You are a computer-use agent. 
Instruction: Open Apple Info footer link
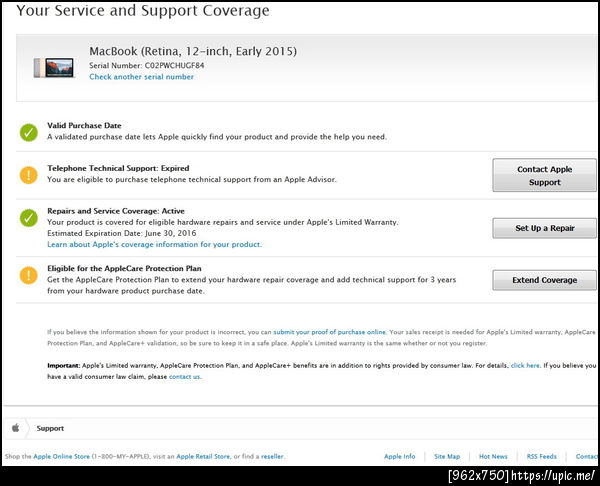click(x=399, y=456)
